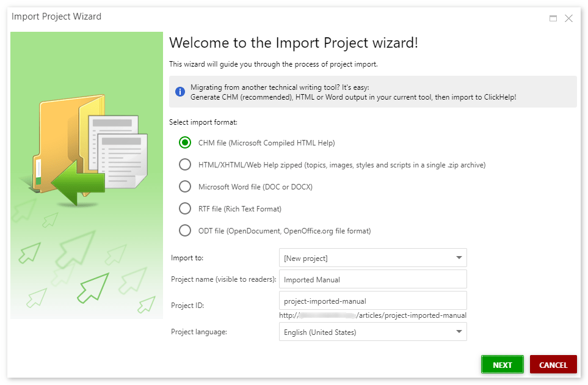Click the maximize window icon

(552, 18)
